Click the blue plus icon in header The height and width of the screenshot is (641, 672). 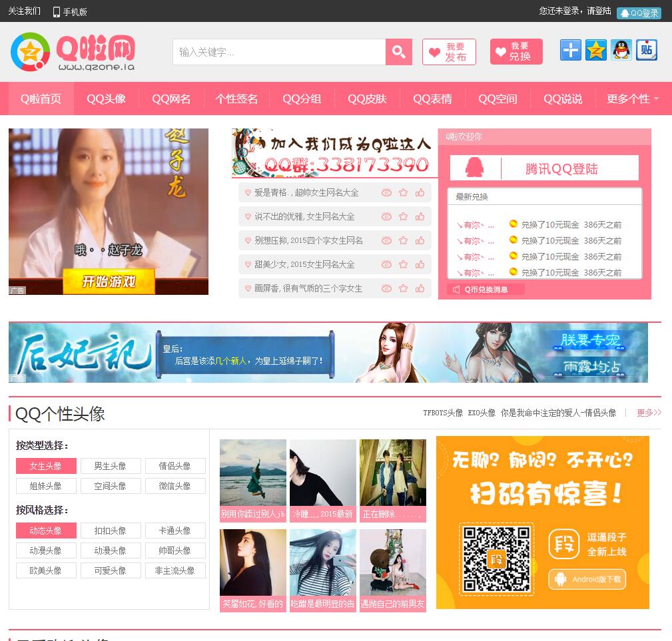pyautogui.click(x=570, y=50)
